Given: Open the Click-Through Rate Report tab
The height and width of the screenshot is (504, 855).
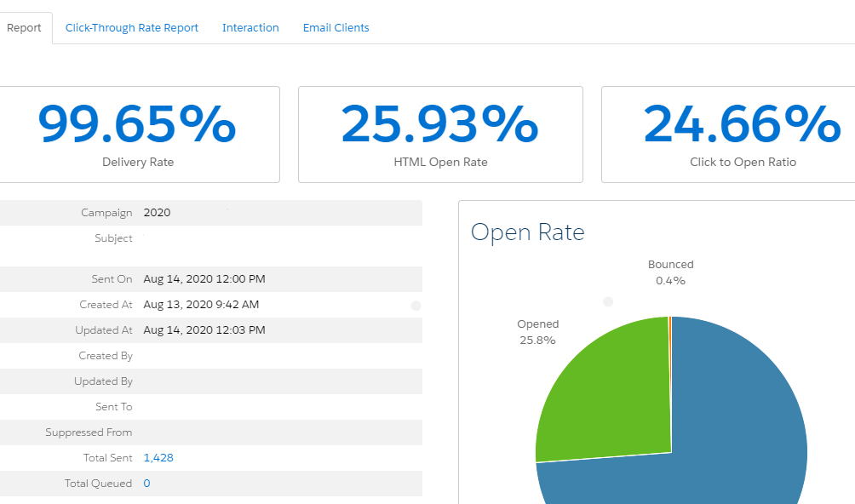Looking at the screenshot, I should (x=132, y=28).
